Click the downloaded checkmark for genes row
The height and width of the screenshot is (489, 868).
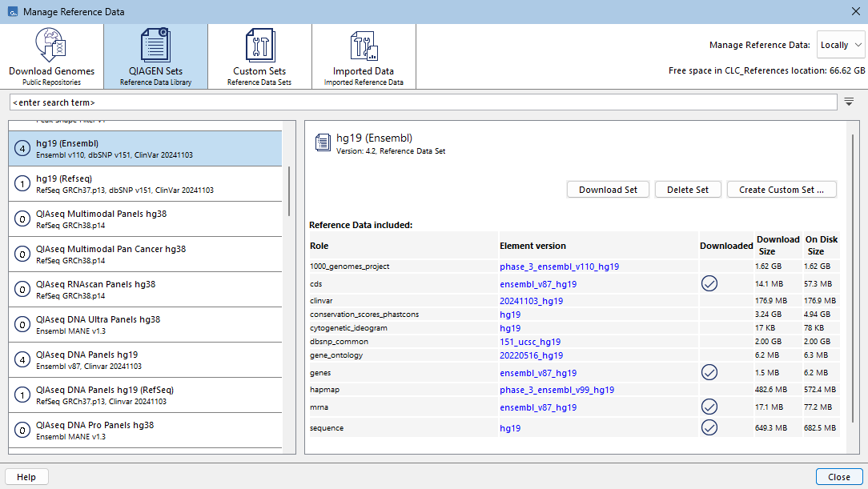(709, 373)
